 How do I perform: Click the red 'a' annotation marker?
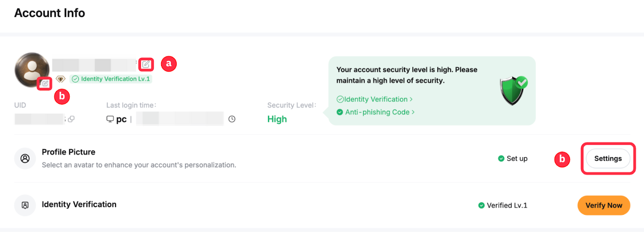click(169, 64)
